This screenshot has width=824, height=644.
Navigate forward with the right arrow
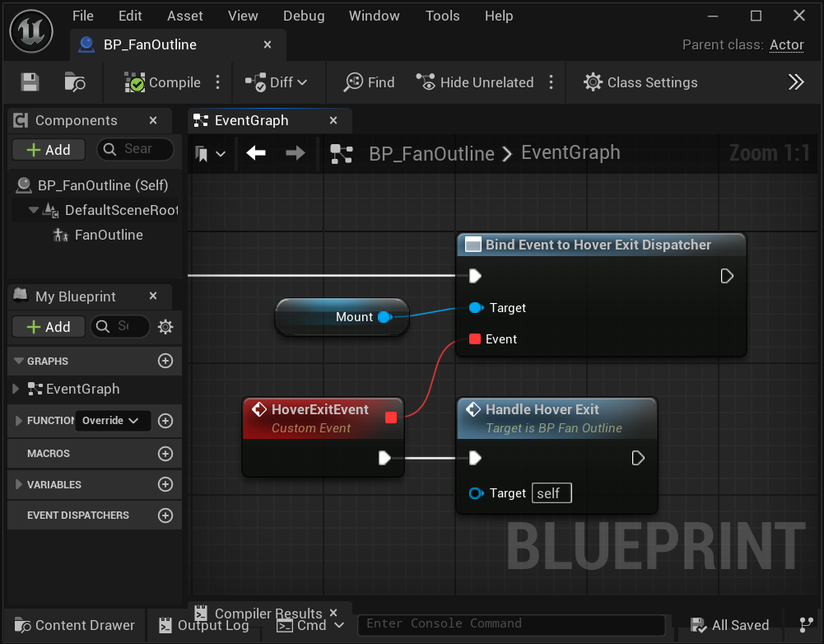[296, 153]
